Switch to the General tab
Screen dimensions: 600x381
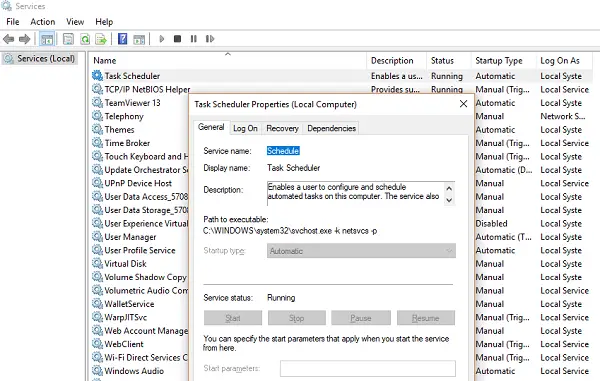tap(211, 127)
